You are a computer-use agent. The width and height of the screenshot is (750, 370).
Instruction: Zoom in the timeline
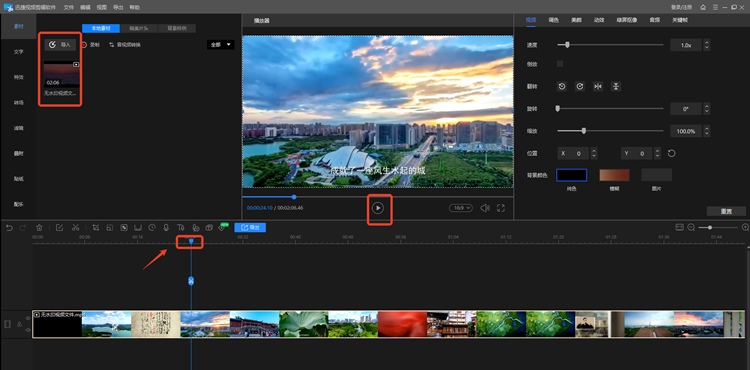[745, 228]
